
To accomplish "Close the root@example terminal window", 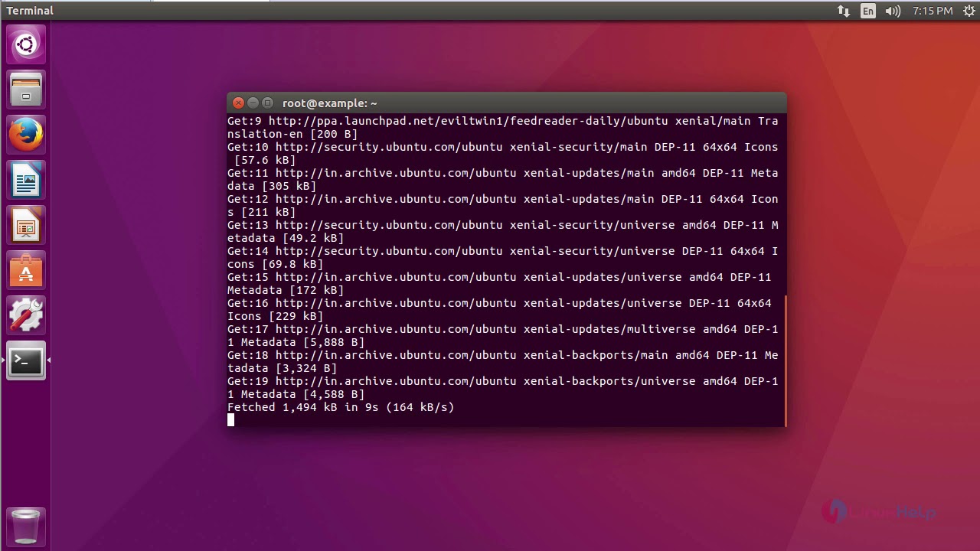I will coord(238,103).
